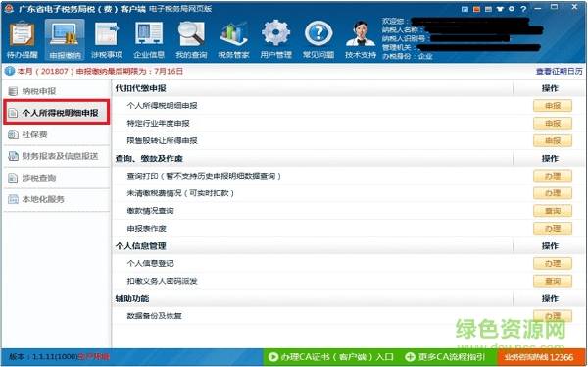
Task: Select 个人所得税明细申报 in the sidebar
Action: tap(57, 112)
